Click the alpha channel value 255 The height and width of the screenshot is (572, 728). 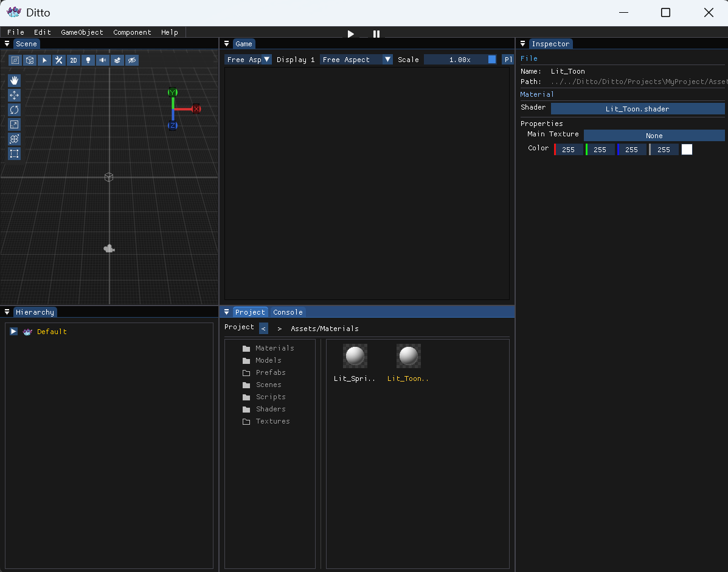664,150
